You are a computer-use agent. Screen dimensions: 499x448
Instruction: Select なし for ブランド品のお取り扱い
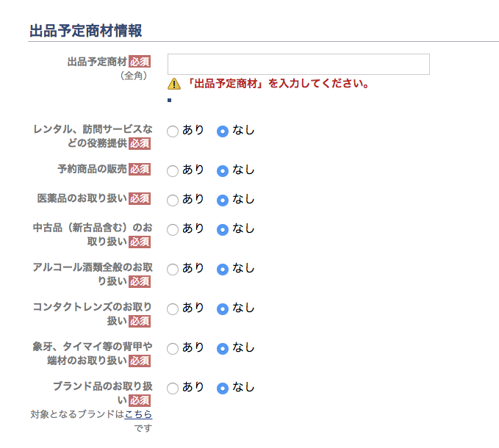point(223,389)
